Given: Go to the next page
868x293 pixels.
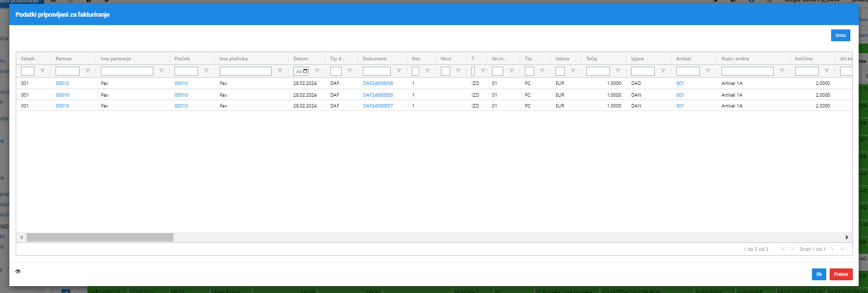Looking at the screenshot, I should point(832,249).
